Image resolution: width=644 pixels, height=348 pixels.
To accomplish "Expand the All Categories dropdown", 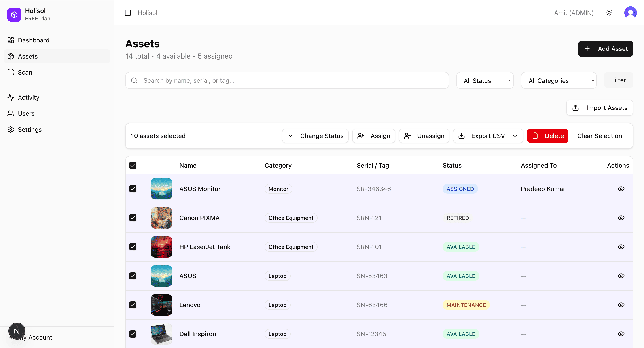I will point(559,80).
